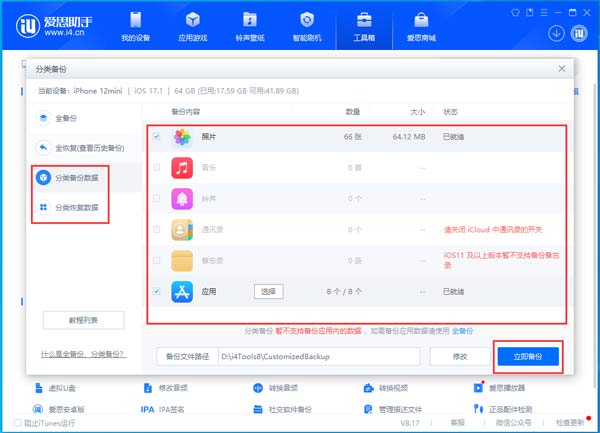The width and height of the screenshot is (600, 433).
Task: Click the Photos flower icon
Action: 182,137
